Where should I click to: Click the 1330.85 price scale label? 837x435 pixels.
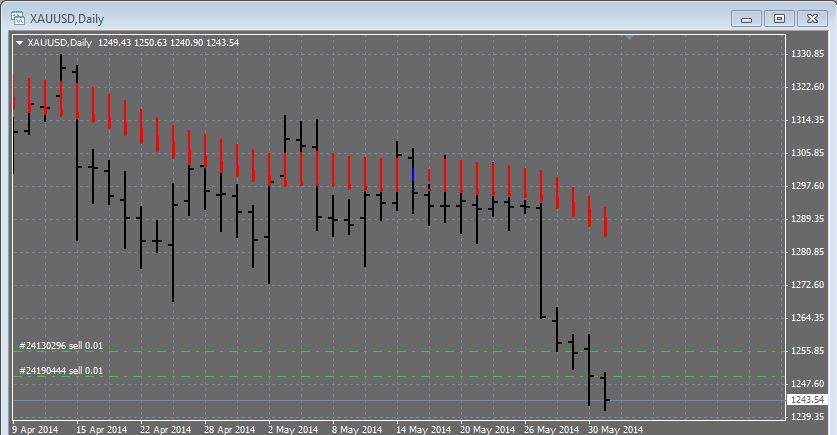(x=807, y=54)
